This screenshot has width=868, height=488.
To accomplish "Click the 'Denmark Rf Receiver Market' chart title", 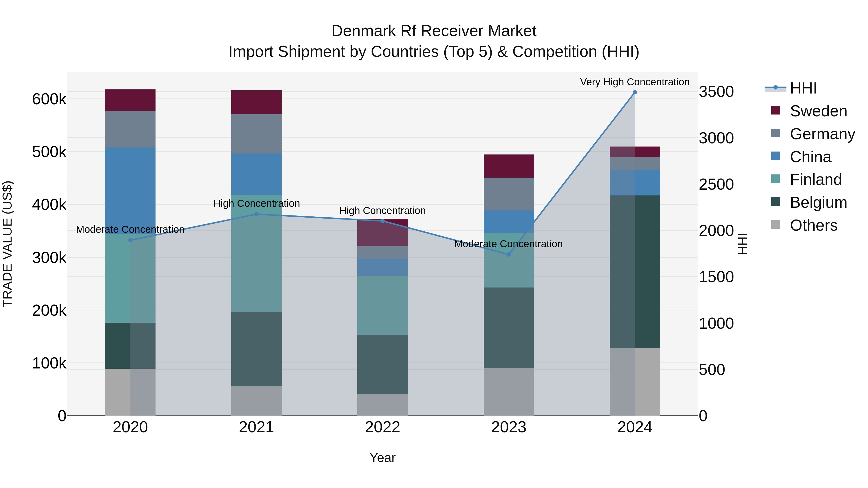I will pos(434,31).
